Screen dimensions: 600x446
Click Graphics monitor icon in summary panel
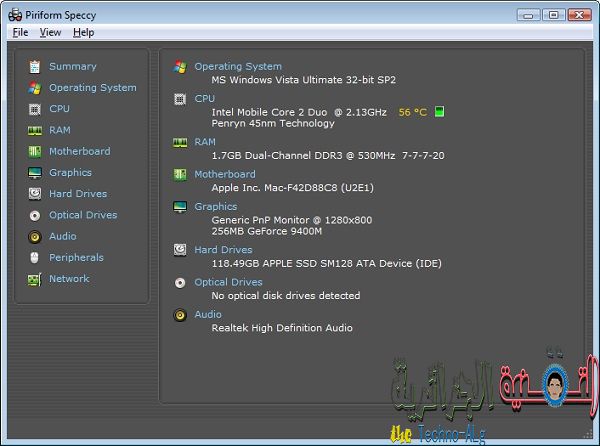[180, 207]
